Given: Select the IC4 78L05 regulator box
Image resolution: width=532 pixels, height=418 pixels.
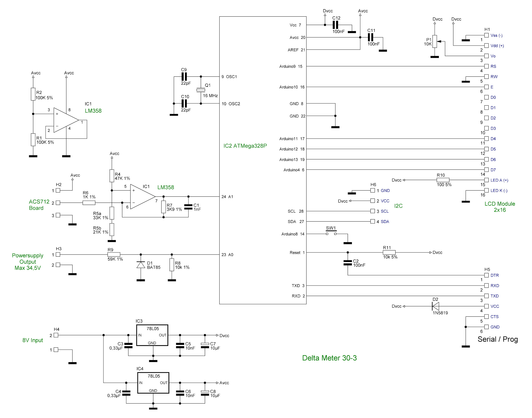Looking at the screenshot, I should click(x=153, y=383).
